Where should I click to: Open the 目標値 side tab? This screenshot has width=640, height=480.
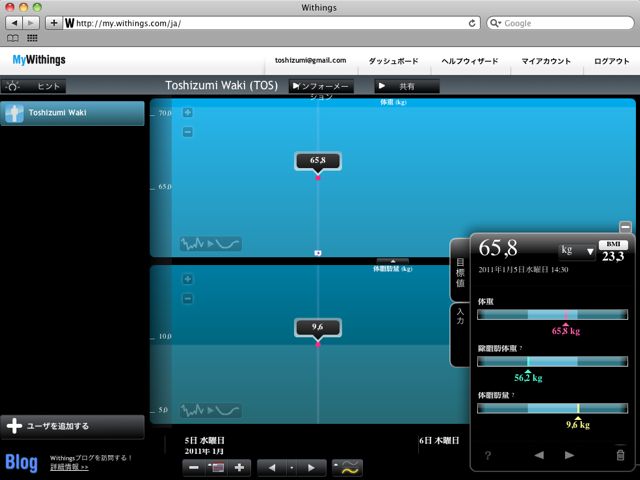tap(460, 272)
